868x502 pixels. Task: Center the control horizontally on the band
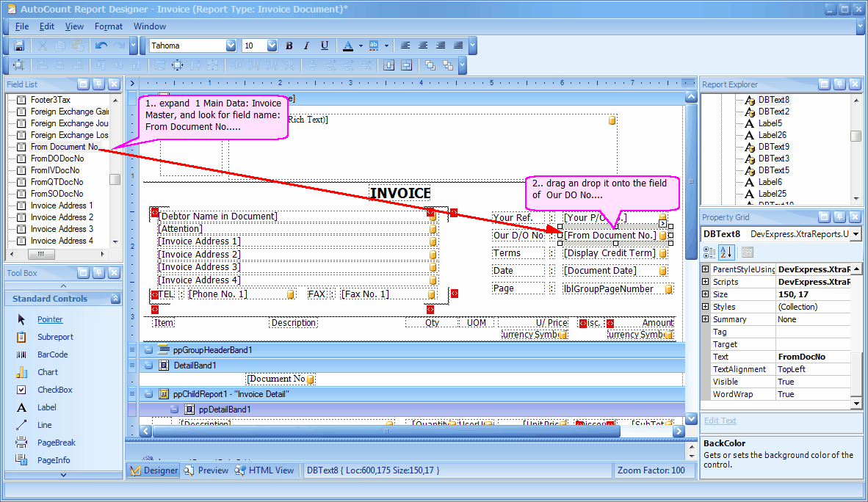pyautogui.click(x=388, y=65)
